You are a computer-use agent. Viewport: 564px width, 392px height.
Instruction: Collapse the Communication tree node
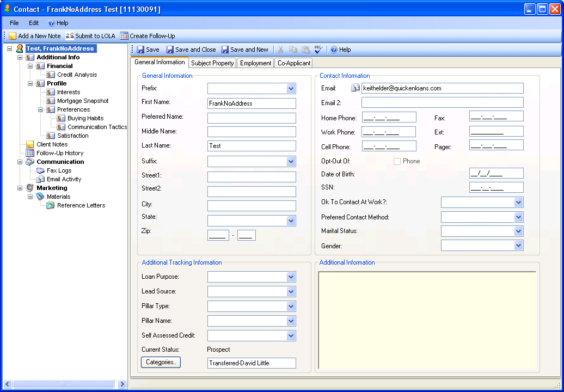pyautogui.click(x=20, y=162)
